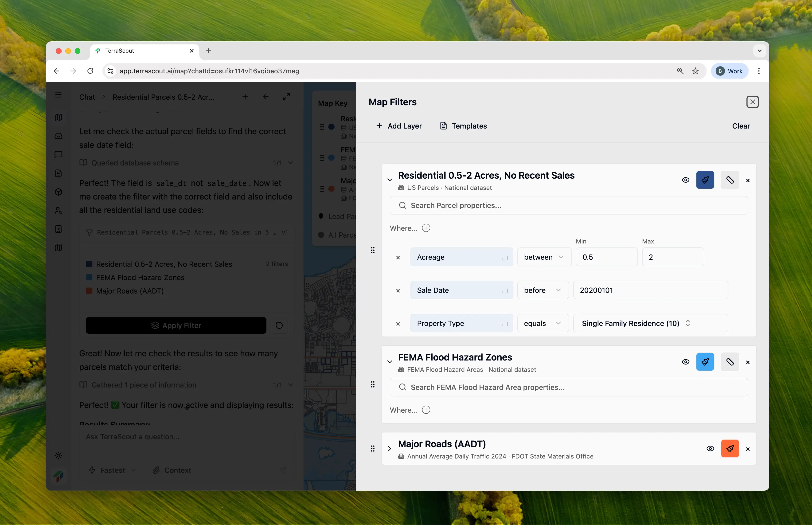812x525 pixels.
Task: Remove the Sale Date filter row
Action: (398, 290)
